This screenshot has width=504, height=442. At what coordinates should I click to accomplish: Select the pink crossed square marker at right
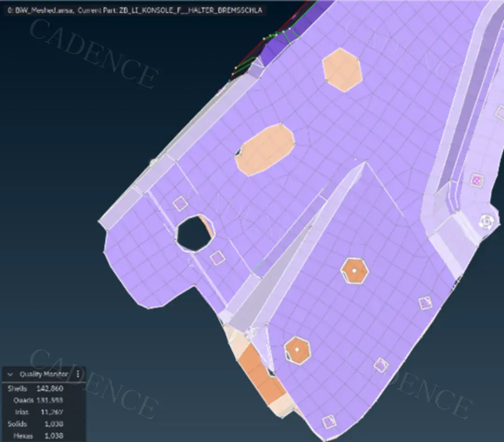pos(476,180)
